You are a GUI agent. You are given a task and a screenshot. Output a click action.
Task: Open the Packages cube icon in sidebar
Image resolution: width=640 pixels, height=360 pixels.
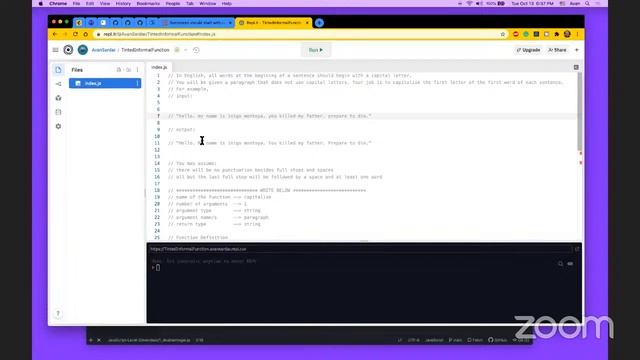[x=58, y=98]
